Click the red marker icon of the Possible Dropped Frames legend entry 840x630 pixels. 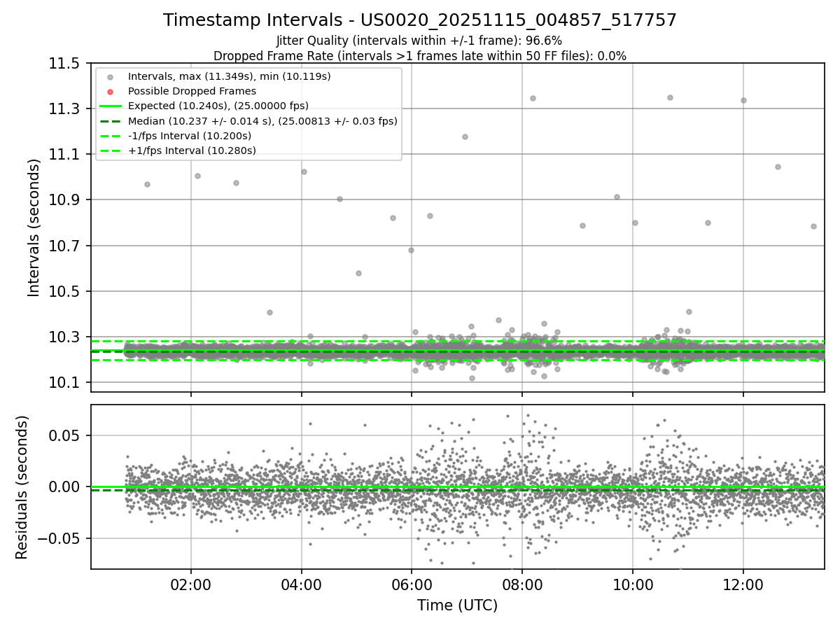110,91
